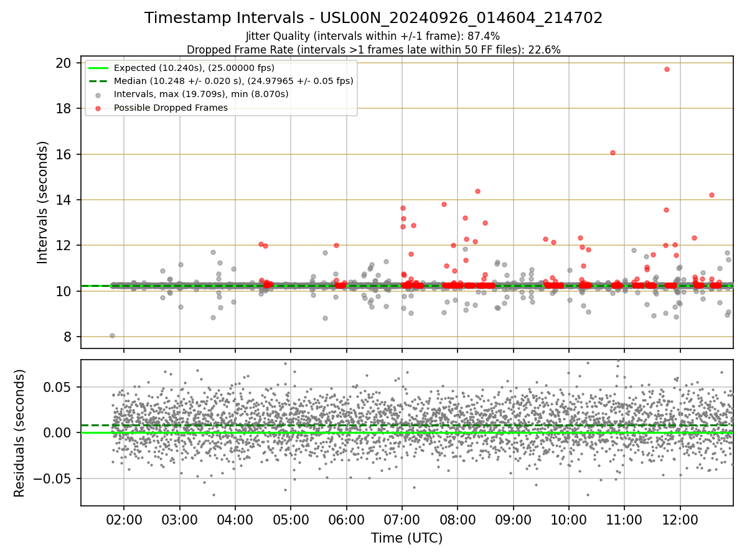Image resolution: width=747 pixels, height=560 pixels.
Task: Click the 'Jitter Quality' 87.4% subtitle line
Action: [x=373, y=36]
